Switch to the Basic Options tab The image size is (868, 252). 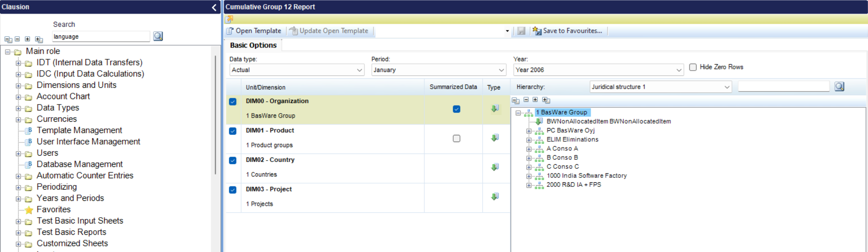(253, 45)
